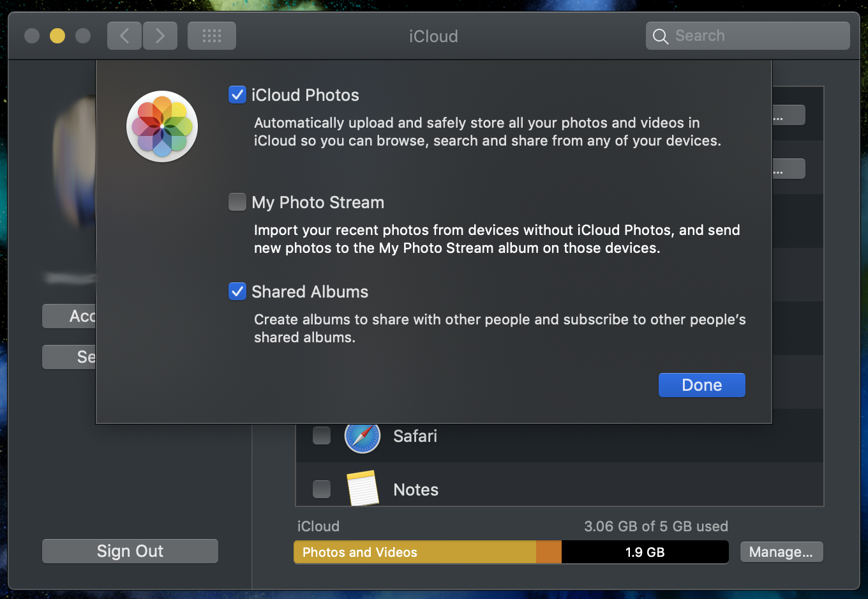Tick the Notes checkbox
This screenshot has height=599, width=868.
[322, 489]
